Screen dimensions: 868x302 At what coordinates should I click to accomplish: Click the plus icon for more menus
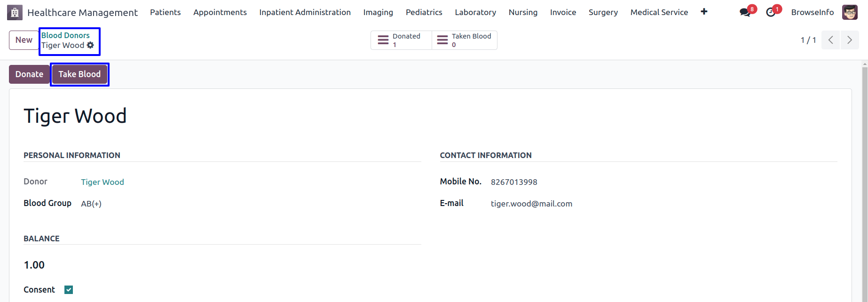click(704, 12)
